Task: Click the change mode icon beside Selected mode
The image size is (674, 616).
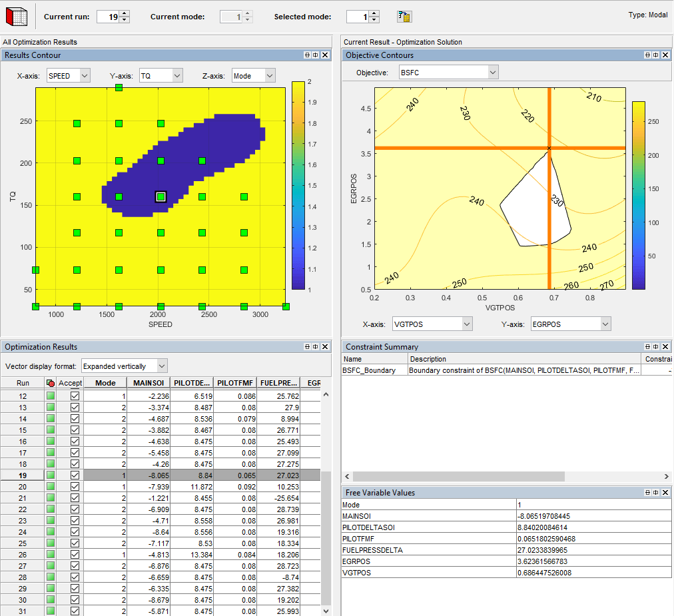Action: tap(404, 16)
